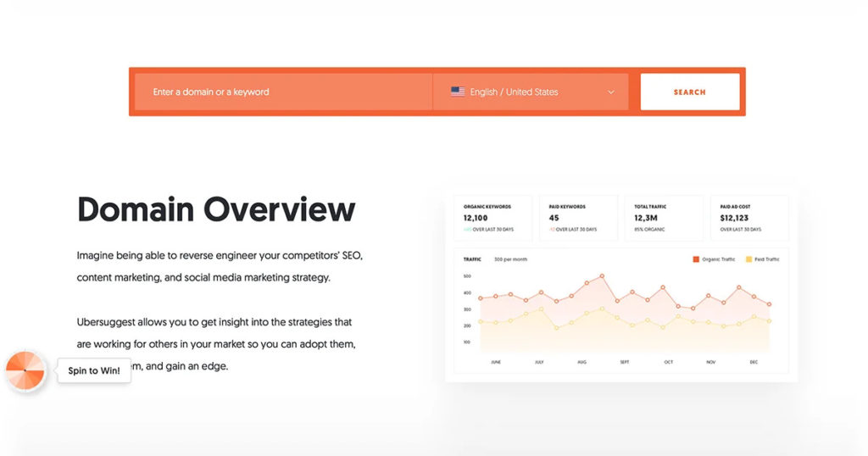Click the Paid Traffic legend swatch
Screen dimensions: 868x456
[x=748, y=259]
